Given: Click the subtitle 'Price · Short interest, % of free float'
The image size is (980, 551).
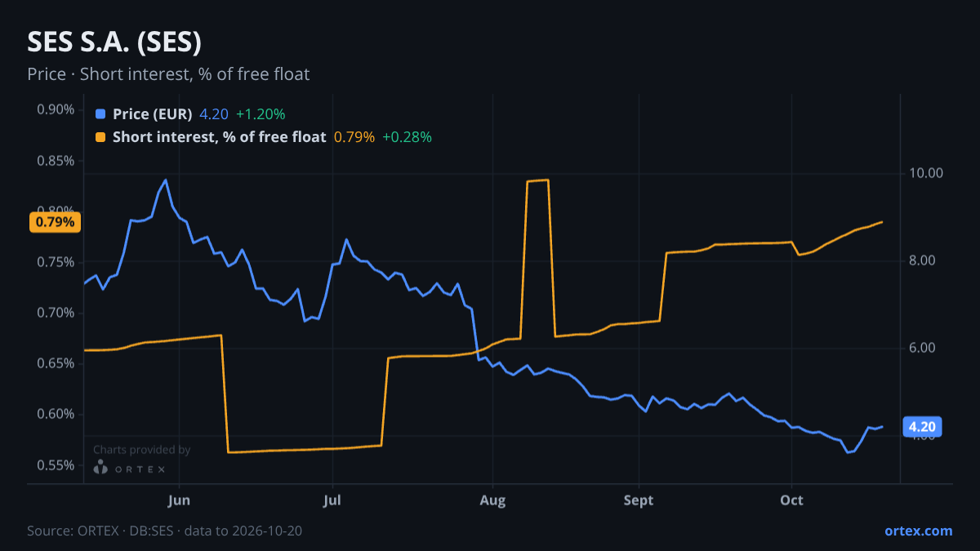Looking at the screenshot, I should click(168, 74).
